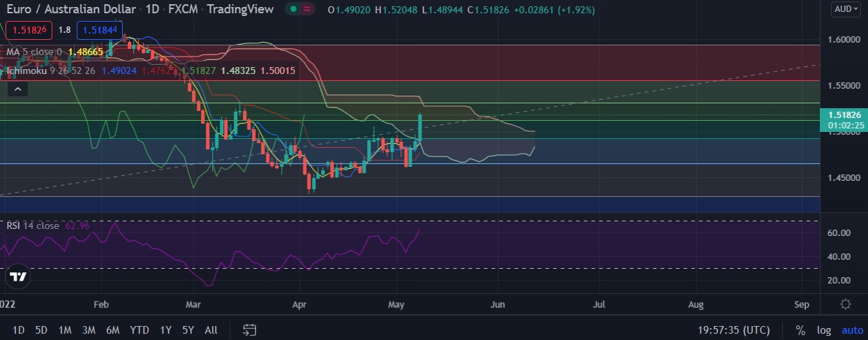Select the 6M time range

point(112,330)
